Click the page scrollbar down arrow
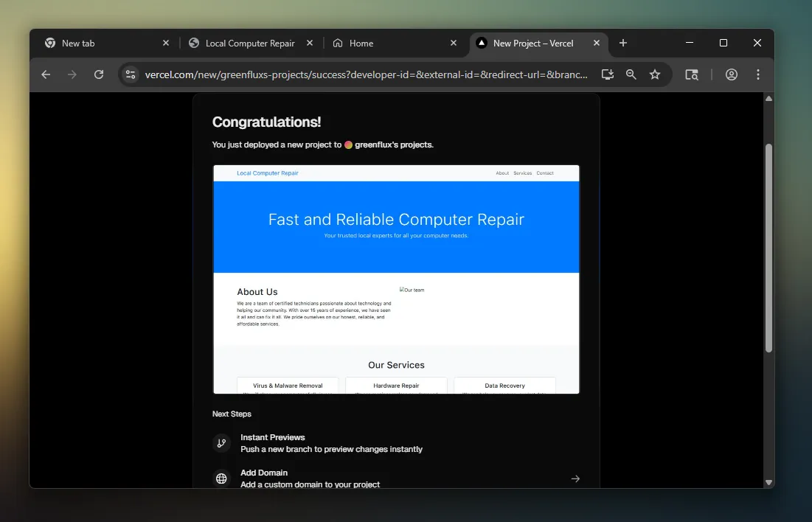The width and height of the screenshot is (812, 522). [768, 482]
